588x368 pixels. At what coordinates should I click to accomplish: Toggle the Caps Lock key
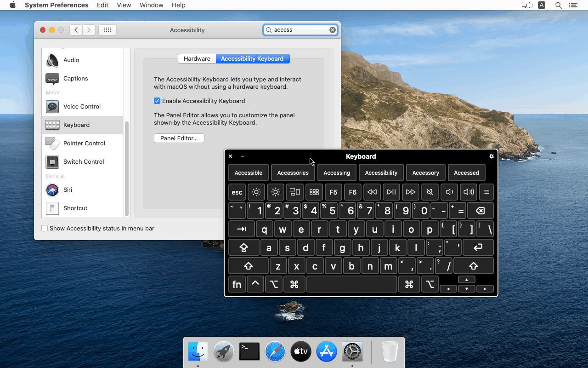click(243, 247)
